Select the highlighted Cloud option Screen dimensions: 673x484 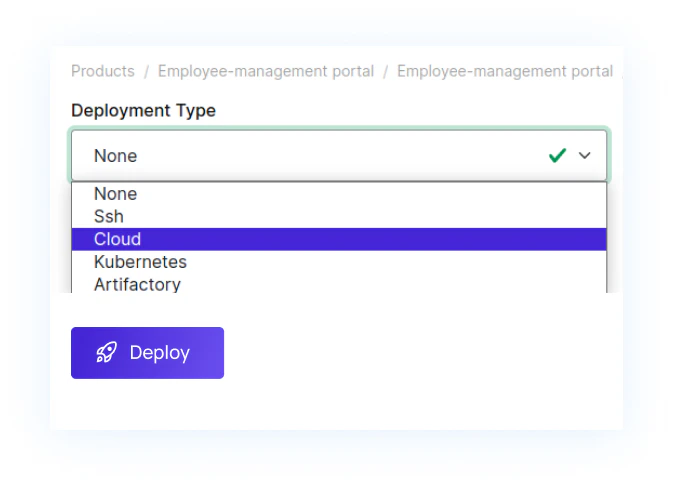(118, 239)
